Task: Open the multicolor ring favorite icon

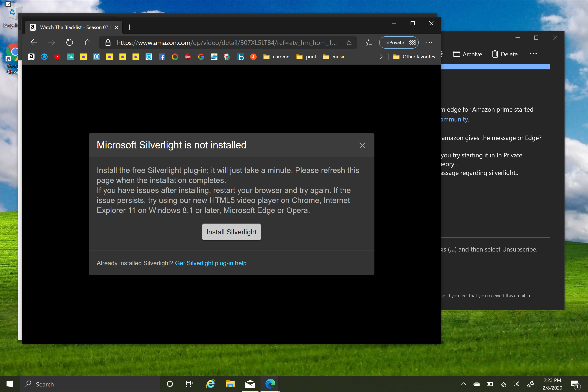Action: tap(175, 57)
